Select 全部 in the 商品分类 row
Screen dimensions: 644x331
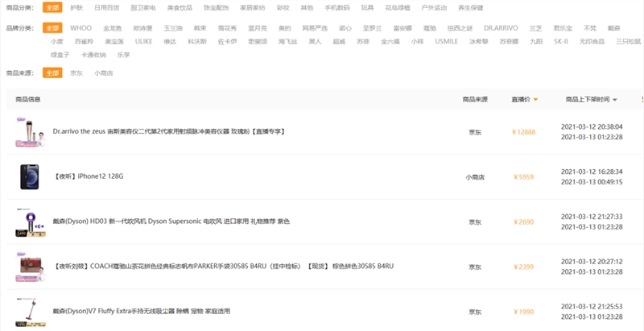(x=52, y=7)
